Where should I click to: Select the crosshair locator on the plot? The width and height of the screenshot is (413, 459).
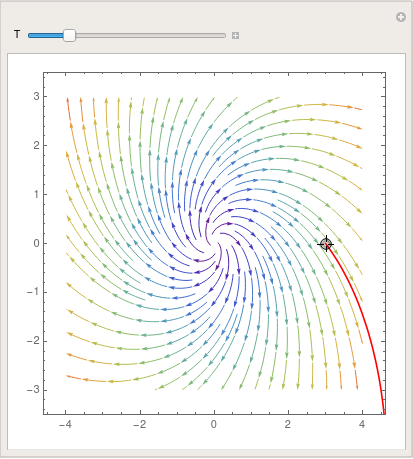[x=326, y=244]
